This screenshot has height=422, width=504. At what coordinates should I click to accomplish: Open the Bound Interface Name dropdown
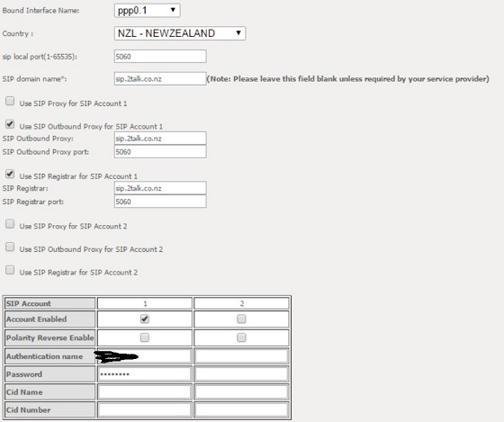coord(148,10)
